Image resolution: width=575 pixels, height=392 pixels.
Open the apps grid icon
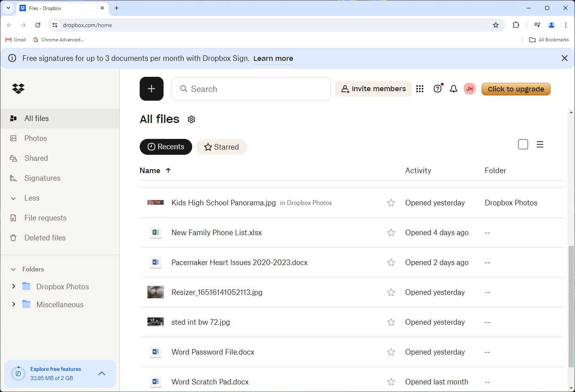(420, 89)
